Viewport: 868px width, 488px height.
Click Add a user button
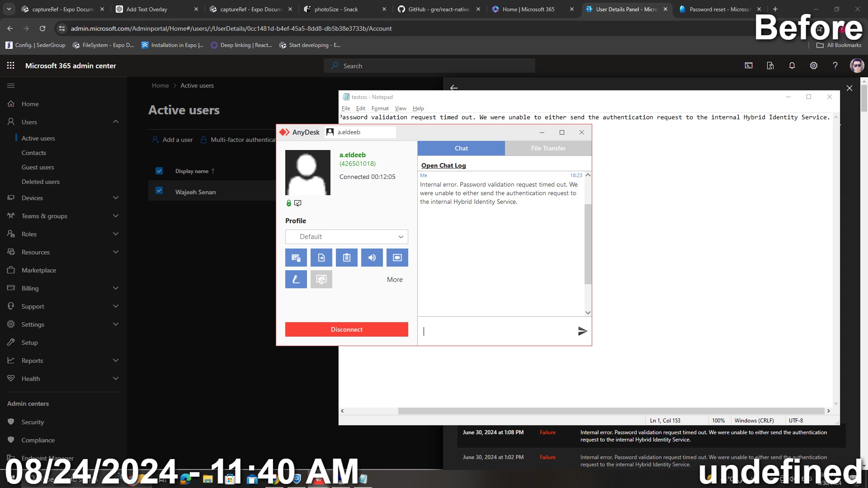(173, 140)
